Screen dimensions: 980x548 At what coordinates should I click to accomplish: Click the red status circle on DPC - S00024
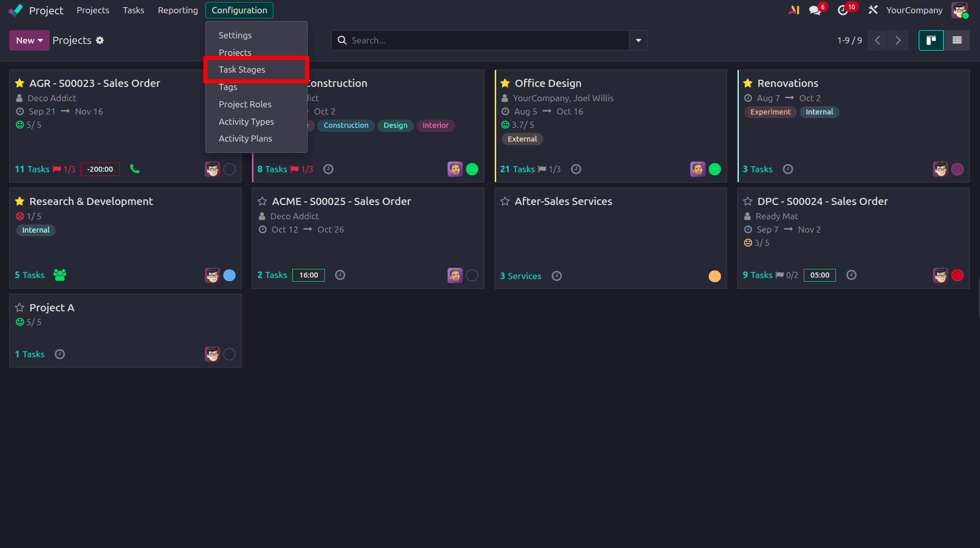click(958, 276)
